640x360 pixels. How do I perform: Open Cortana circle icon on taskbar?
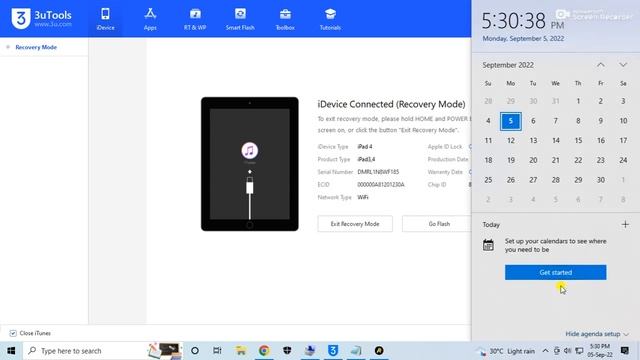coord(195,351)
